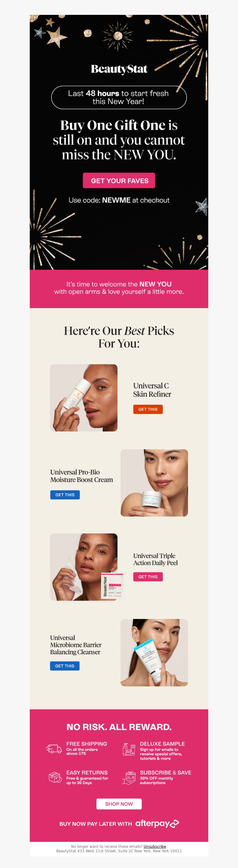Click the Last 48 hours banner

tap(119, 97)
